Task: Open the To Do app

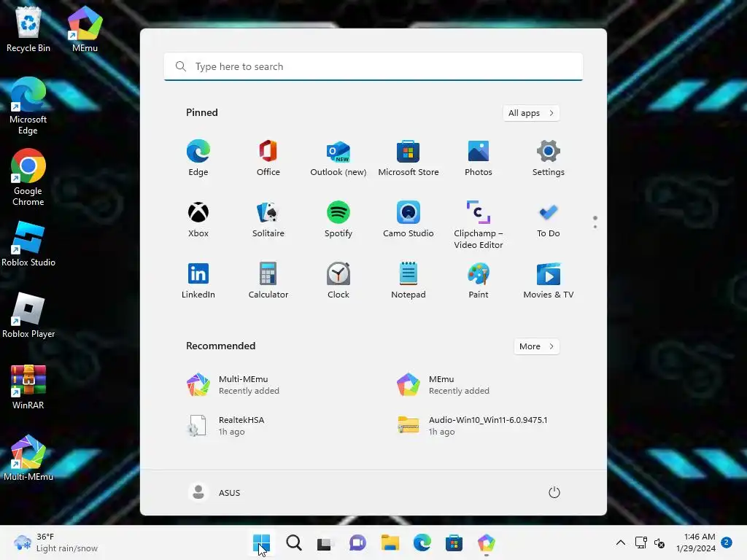Action: tap(549, 219)
